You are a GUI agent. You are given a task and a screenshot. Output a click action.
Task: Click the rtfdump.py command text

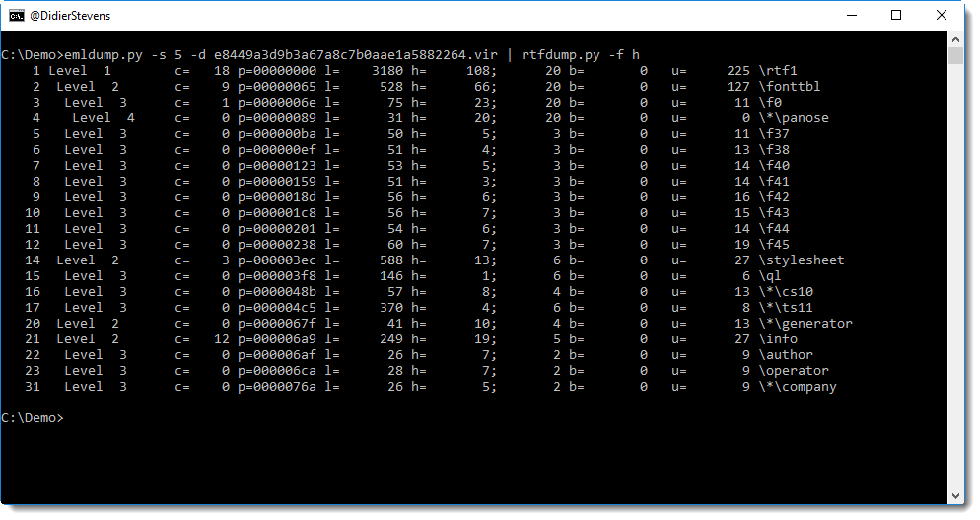click(561, 55)
